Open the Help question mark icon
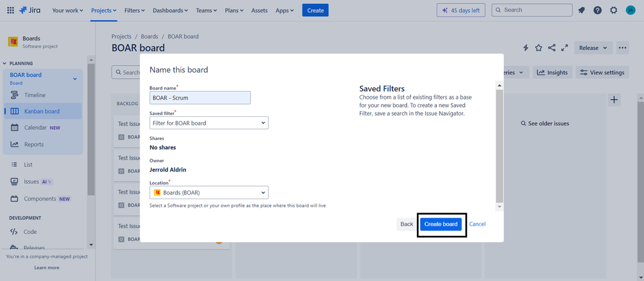 coord(598,10)
